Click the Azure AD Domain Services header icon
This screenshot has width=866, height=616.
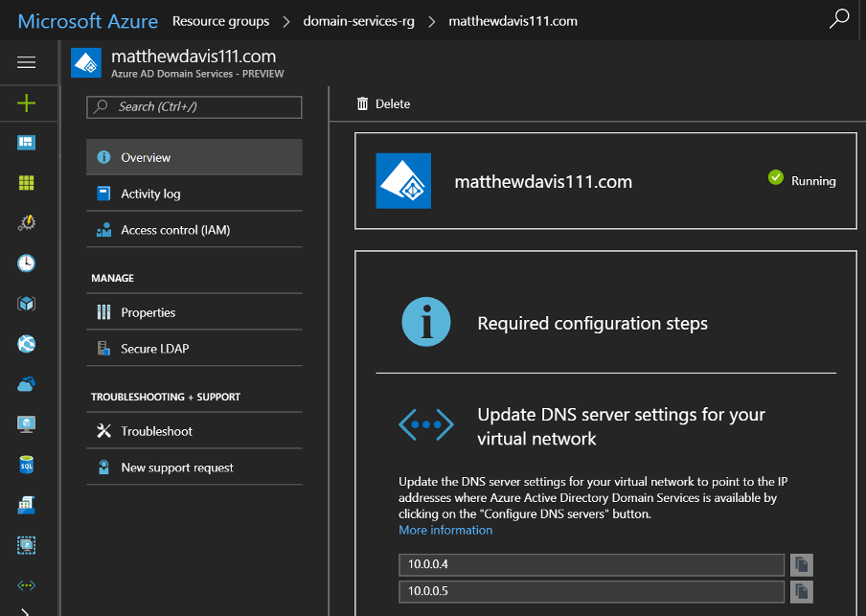[x=86, y=63]
